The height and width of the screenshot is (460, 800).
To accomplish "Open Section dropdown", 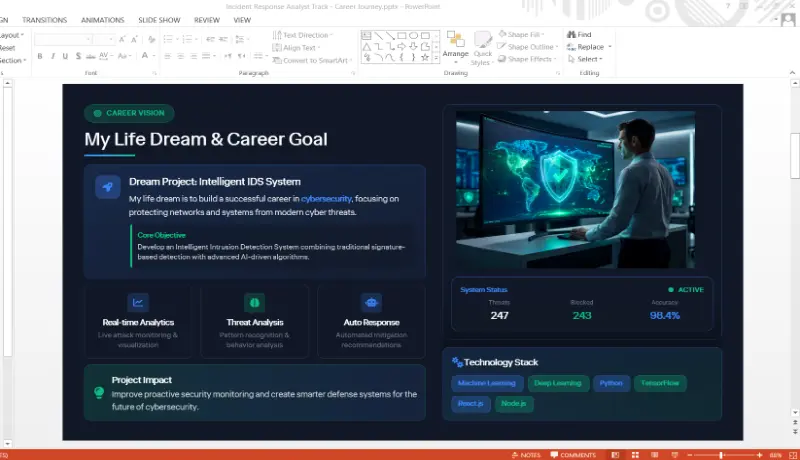I will [13, 60].
